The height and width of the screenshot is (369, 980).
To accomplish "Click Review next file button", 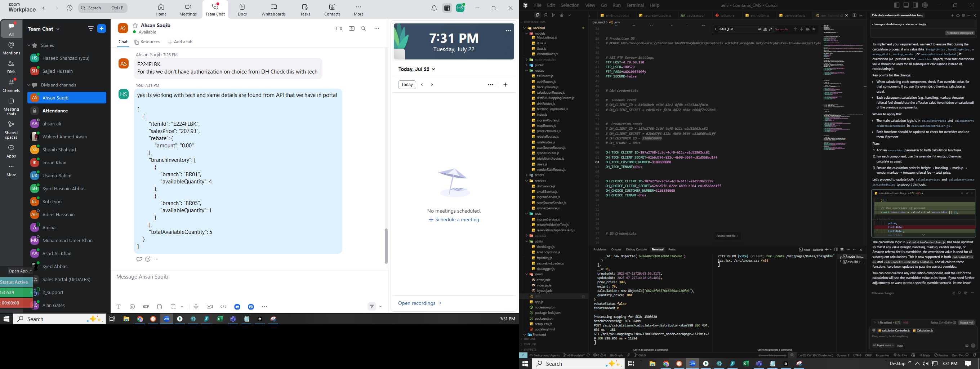I will (727, 236).
